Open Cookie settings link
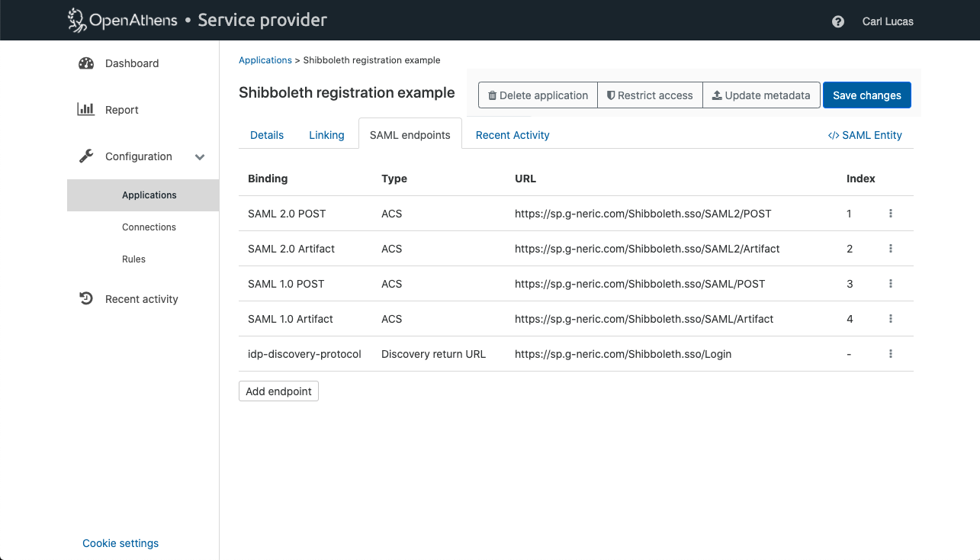980x560 pixels. click(120, 543)
